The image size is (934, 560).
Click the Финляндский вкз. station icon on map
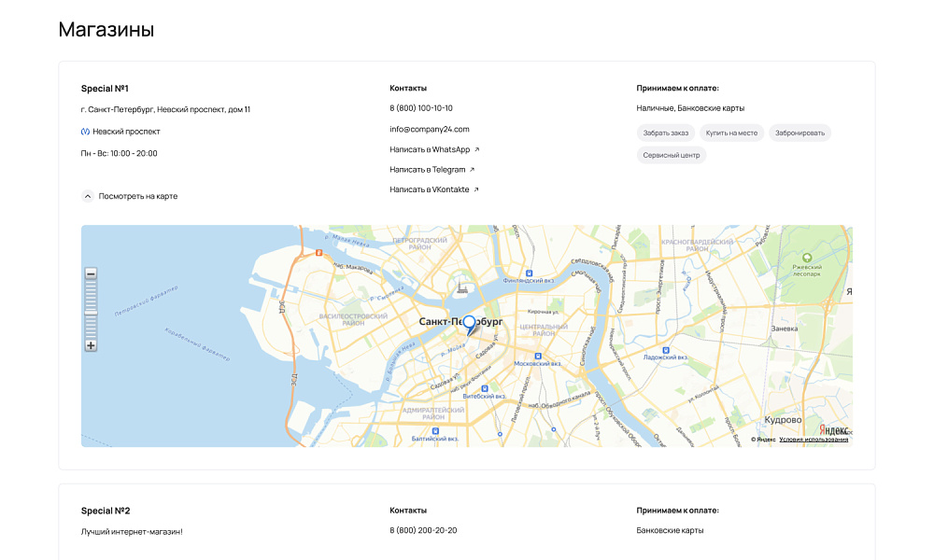(x=529, y=273)
